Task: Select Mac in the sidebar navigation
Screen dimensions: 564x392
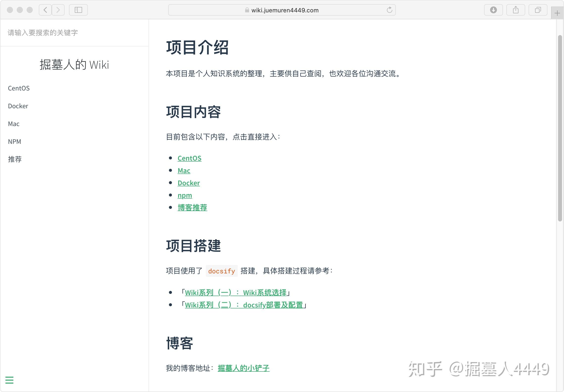Action: tap(13, 124)
